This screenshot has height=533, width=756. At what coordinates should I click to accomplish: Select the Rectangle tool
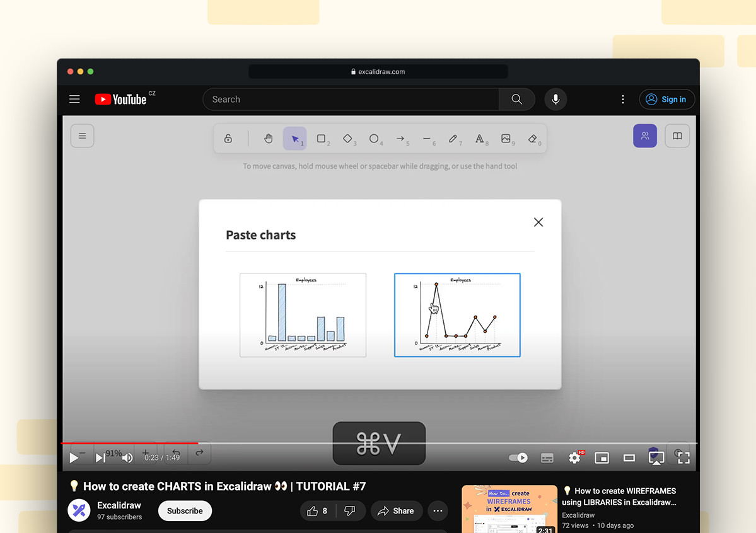tap(321, 139)
